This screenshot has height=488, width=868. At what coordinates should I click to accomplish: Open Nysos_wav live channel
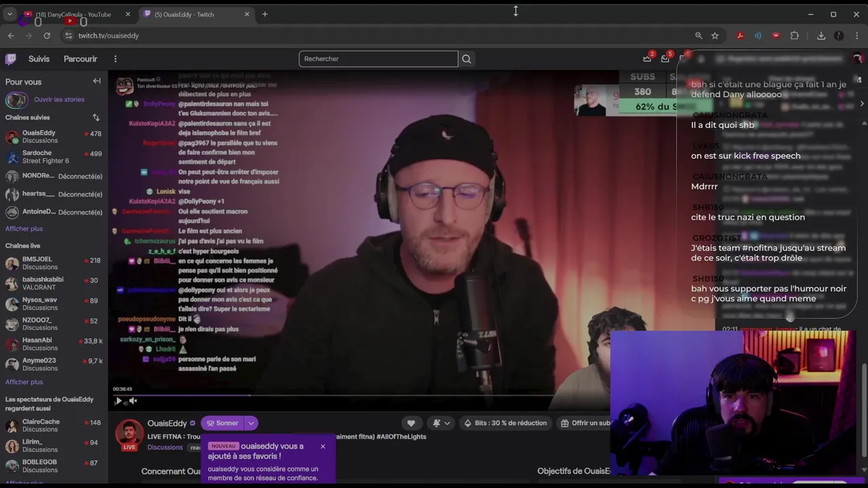pyautogui.click(x=54, y=304)
